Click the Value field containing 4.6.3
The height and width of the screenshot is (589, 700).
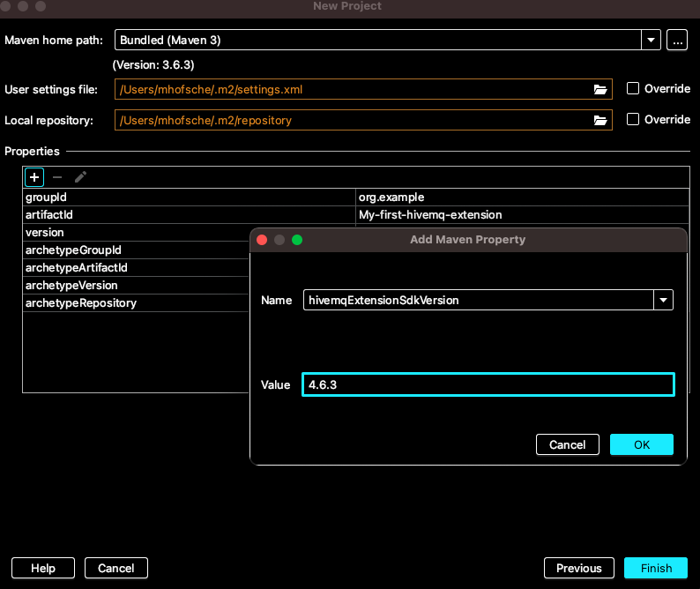[488, 384]
